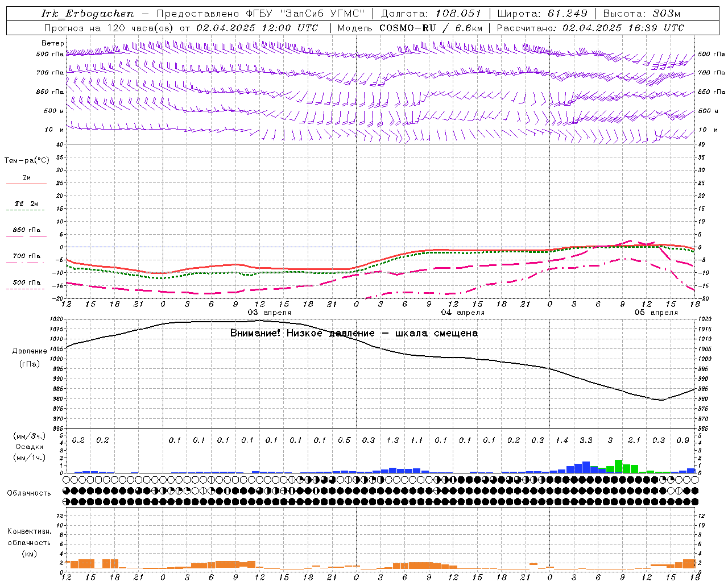Click the Облачность cloud cover label
The width and height of the screenshot is (728, 582).
(x=29, y=493)
